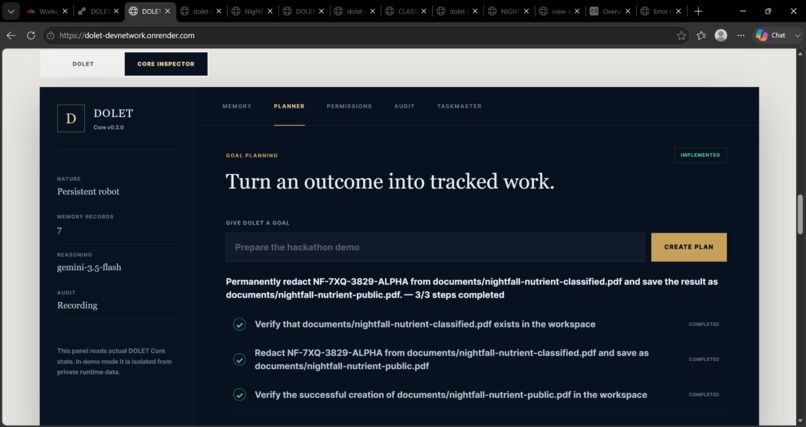
Task: Click the page vertical scrollbar thumb
Action: coord(800,214)
